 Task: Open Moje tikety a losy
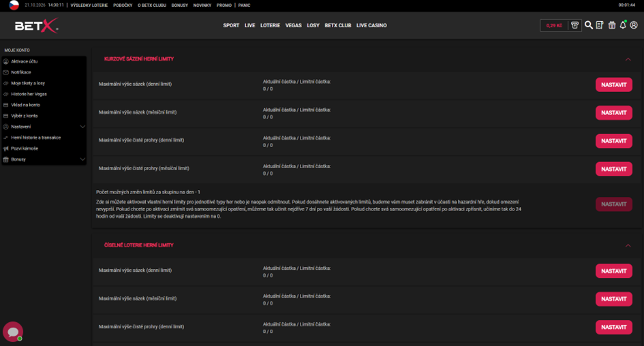pyautogui.click(x=28, y=83)
